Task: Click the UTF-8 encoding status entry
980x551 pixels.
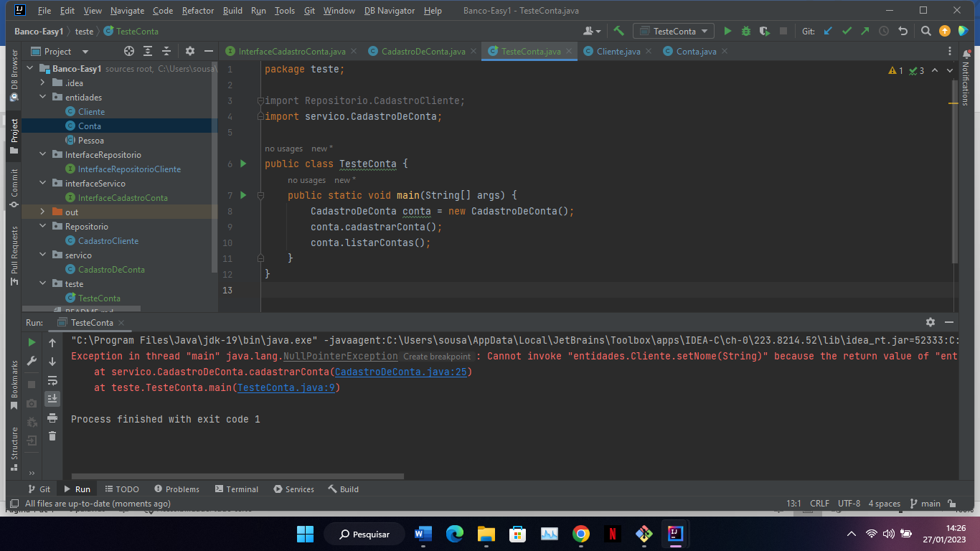Action: [x=849, y=504]
